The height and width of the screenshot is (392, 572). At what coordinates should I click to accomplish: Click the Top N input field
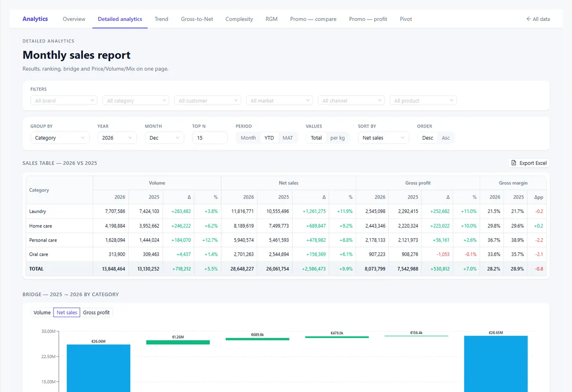click(210, 138)
